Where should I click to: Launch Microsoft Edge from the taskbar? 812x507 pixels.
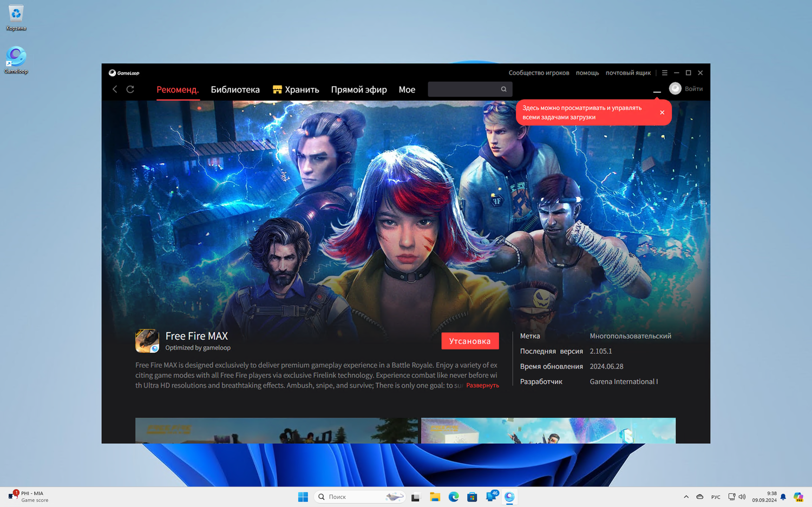[x=454, y=497]
